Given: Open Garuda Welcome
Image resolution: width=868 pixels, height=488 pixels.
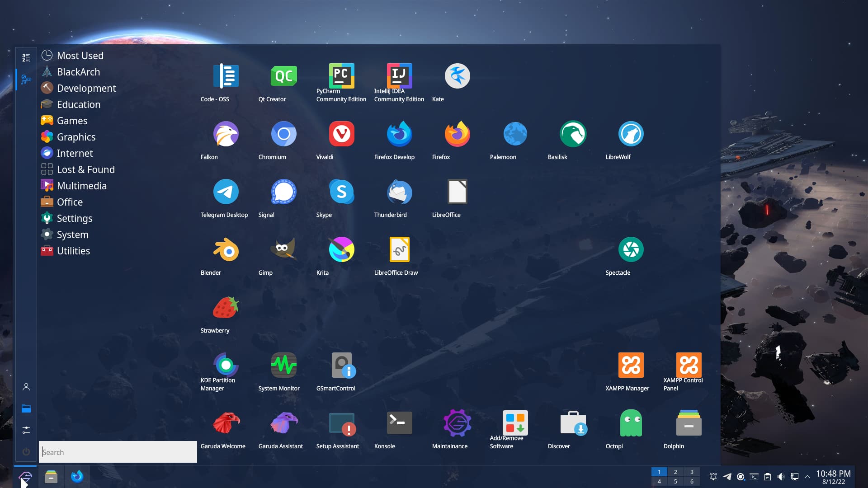Looking at the screenshot, I should click(x=226, y=423).
